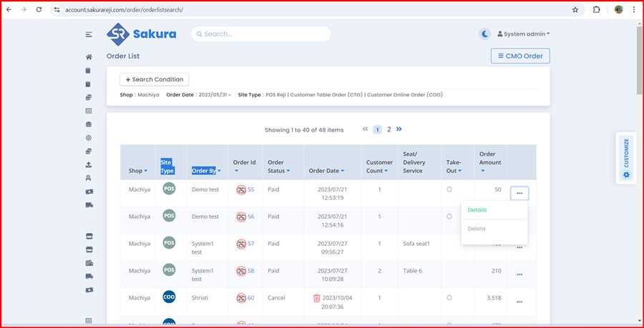
Task: Click the CMO Order button
Action: [520, 56]
